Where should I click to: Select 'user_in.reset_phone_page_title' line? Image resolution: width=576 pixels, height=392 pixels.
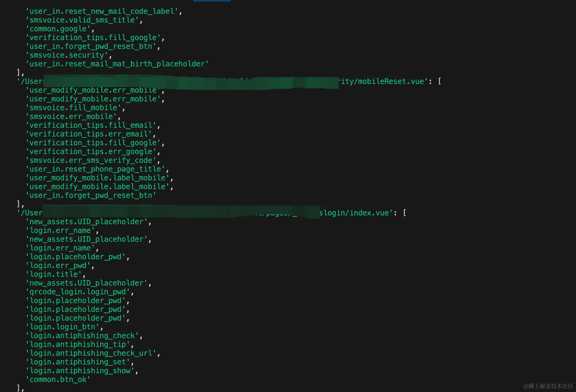97,169
